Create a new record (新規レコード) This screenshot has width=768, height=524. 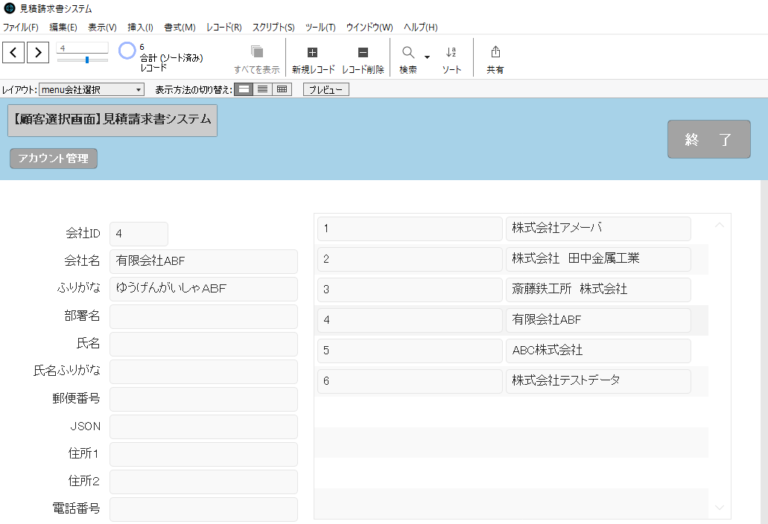click(313, 59)
